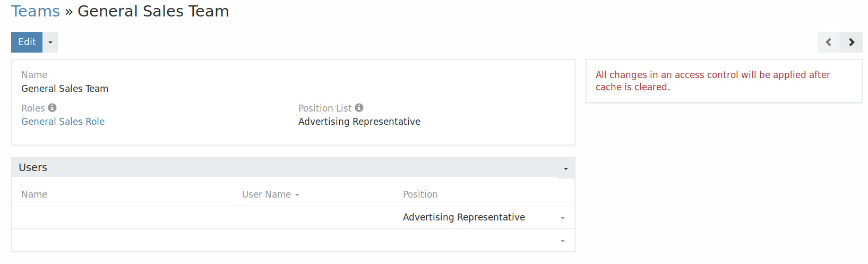
Task: Open the Users panel actions dropdown
Action: click(x=566, y=168)
